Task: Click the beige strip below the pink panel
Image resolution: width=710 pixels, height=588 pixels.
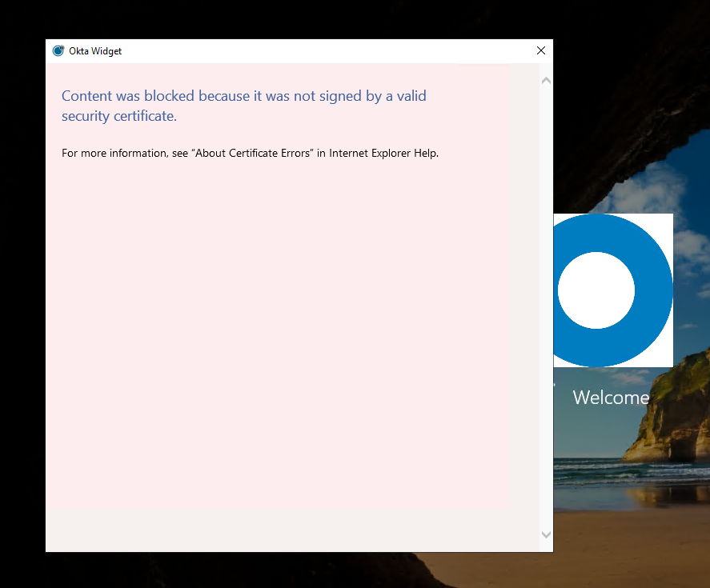Action: (x=288, y=530)
